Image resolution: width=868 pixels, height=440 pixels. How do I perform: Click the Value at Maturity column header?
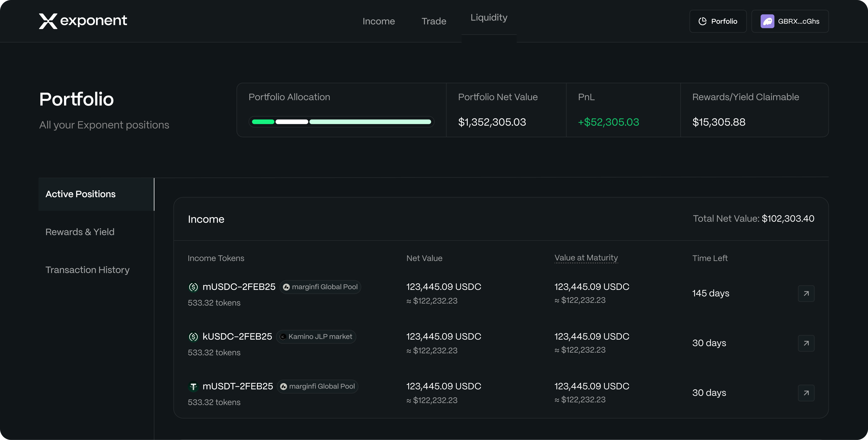point(586,258)
